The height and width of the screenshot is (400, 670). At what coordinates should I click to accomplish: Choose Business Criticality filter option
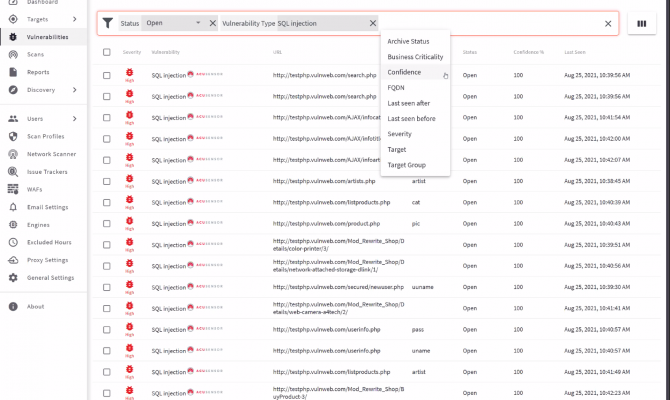coord(415,57)
